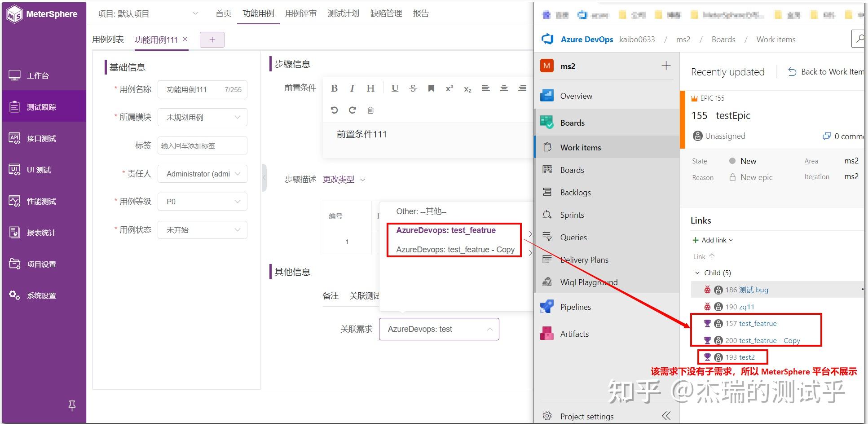Open Azure DevOps search icon
Screen dimensions: 868x427
859,39
